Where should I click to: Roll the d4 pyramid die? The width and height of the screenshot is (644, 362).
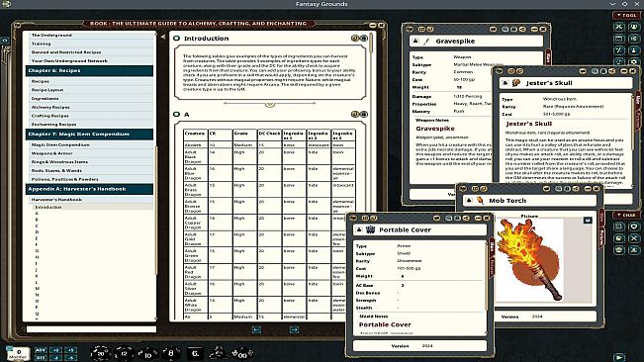(218, 352)
